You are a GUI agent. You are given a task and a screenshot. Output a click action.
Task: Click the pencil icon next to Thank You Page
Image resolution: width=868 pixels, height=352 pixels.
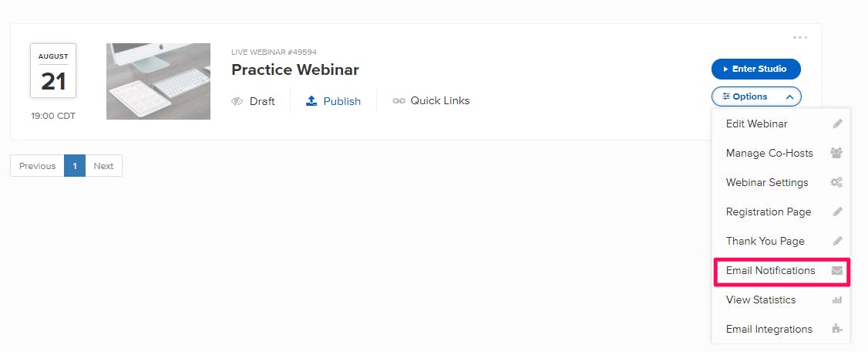[x=837, y=241]
